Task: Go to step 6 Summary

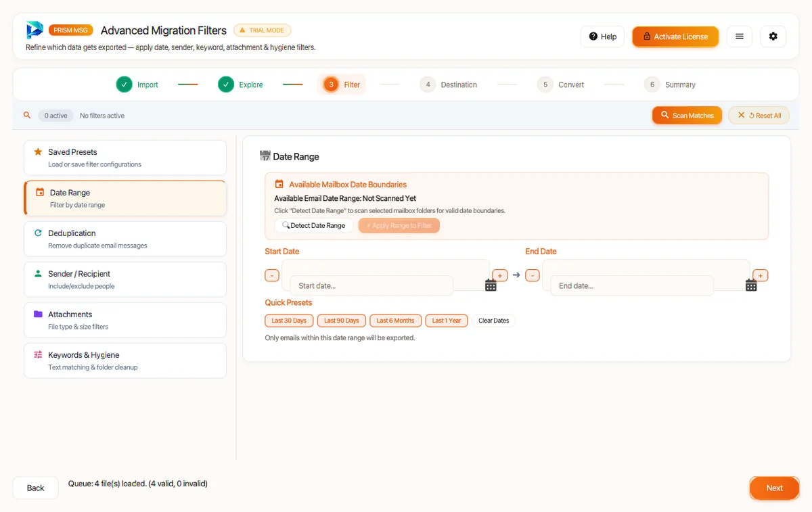Action: (x=670, y=85)
